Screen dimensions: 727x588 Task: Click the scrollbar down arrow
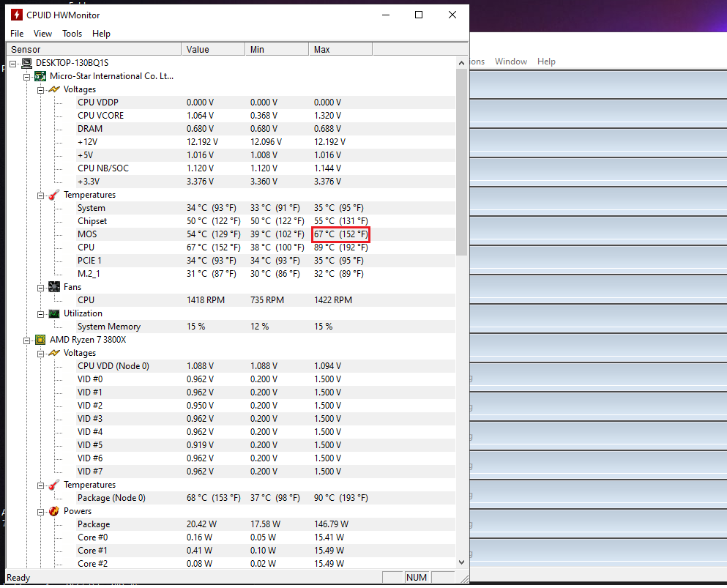(461, 562)
